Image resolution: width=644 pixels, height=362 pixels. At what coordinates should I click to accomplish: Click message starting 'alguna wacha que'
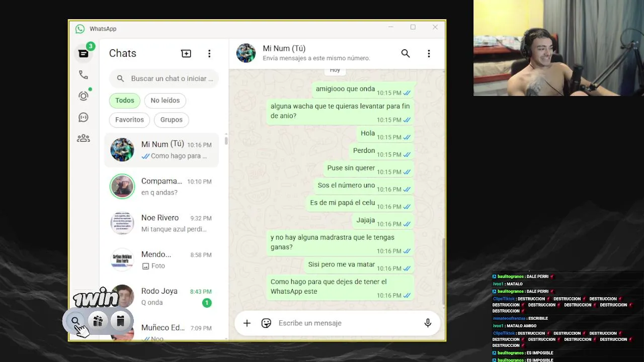(x=341, y=112)
